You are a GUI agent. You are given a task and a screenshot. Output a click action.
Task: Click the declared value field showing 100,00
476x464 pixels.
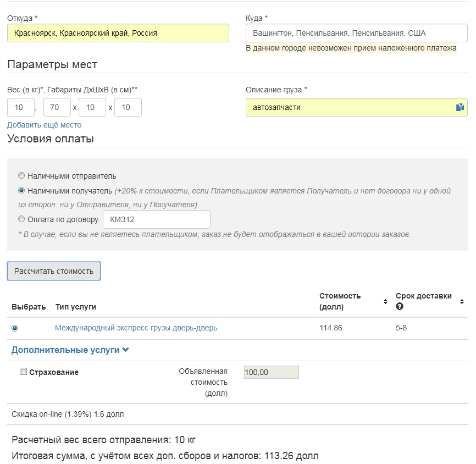pos(271,372)
